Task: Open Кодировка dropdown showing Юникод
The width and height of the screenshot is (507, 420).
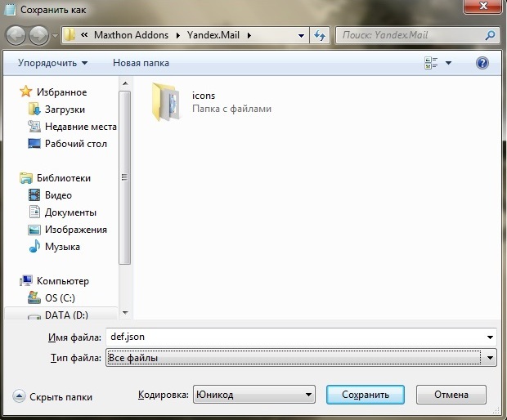Action: [254, 394]
